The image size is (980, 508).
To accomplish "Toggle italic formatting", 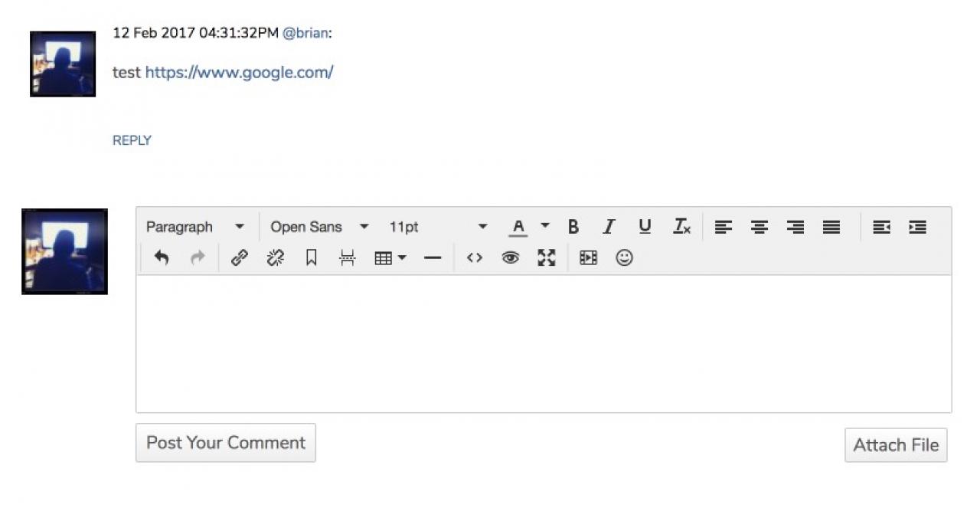I will pos(609,227).
